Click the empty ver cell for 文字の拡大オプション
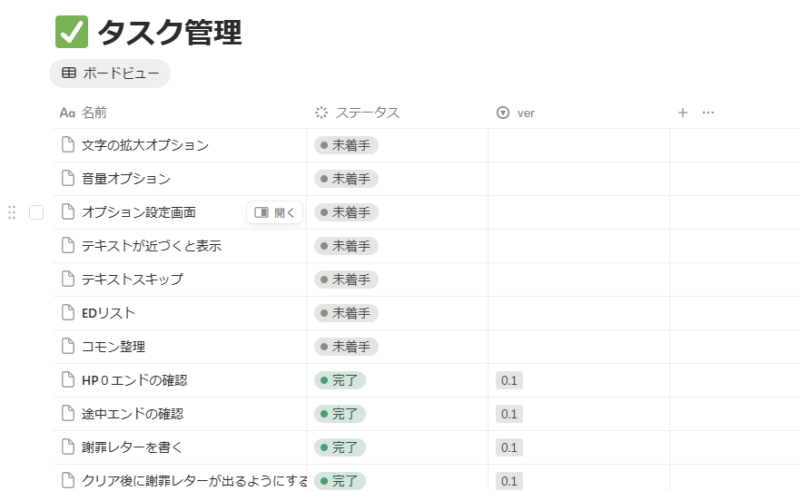This screenshot has width=800, height=491. point(578,145)
